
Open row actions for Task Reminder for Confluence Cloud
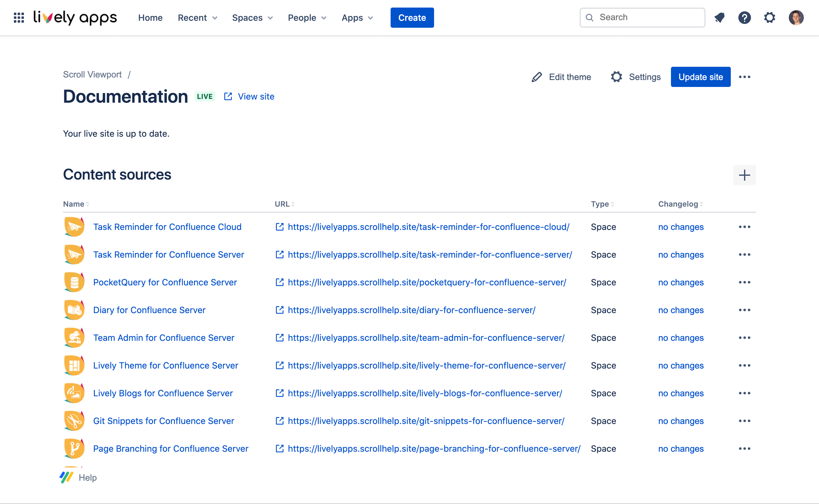(744, 227)
